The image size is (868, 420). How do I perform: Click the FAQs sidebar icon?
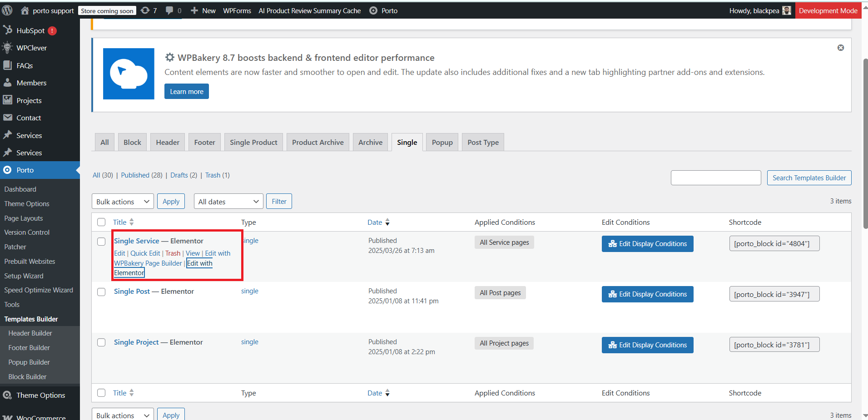click(7, 65)
